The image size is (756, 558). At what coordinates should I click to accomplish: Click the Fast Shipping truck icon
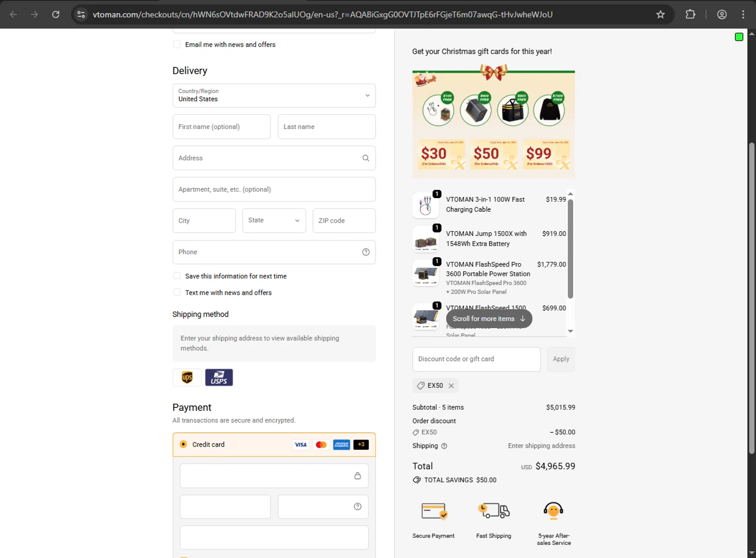pos(493,511)
